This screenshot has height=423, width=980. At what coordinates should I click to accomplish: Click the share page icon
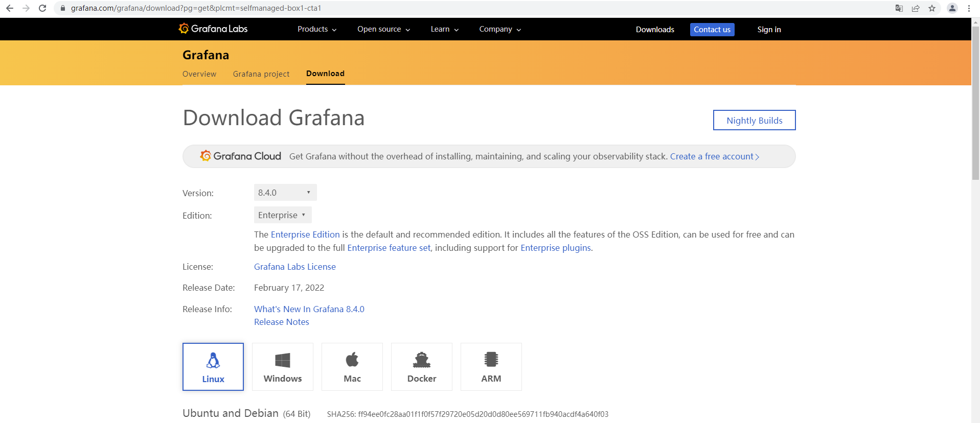916,8
